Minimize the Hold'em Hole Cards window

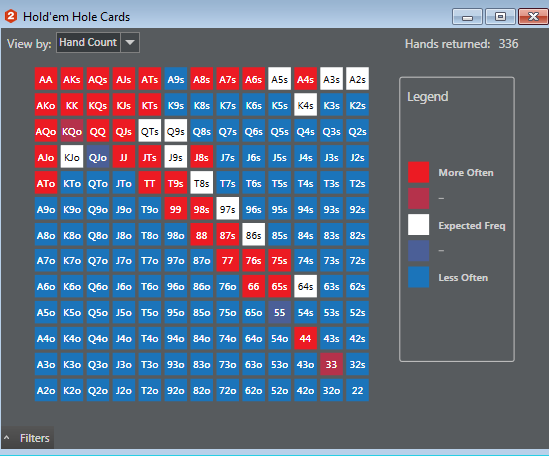(467, 16)
